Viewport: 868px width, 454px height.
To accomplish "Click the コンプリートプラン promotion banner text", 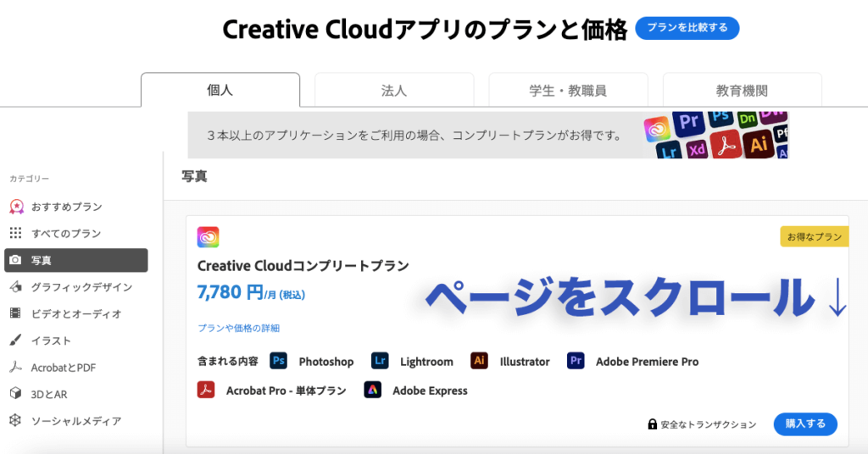I will click(415, 135).
